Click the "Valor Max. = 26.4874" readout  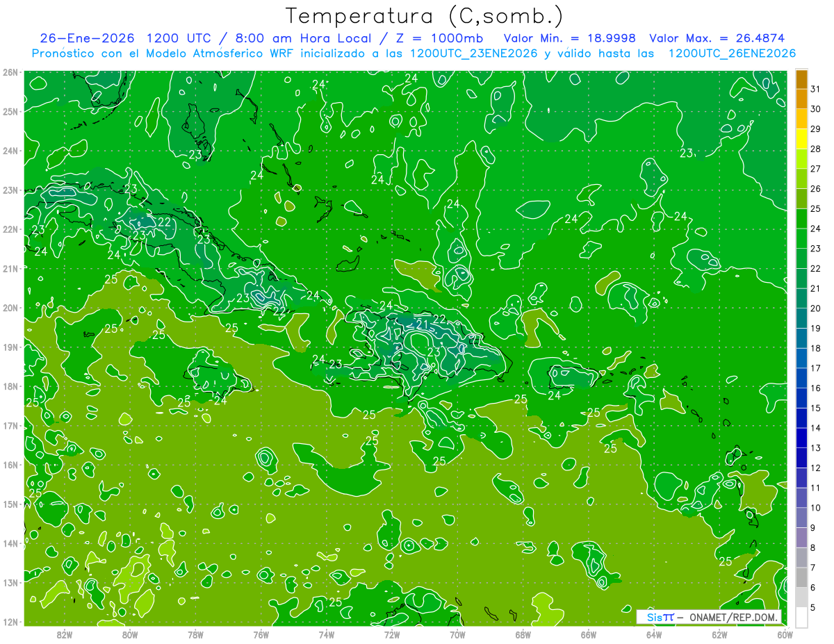718,38
